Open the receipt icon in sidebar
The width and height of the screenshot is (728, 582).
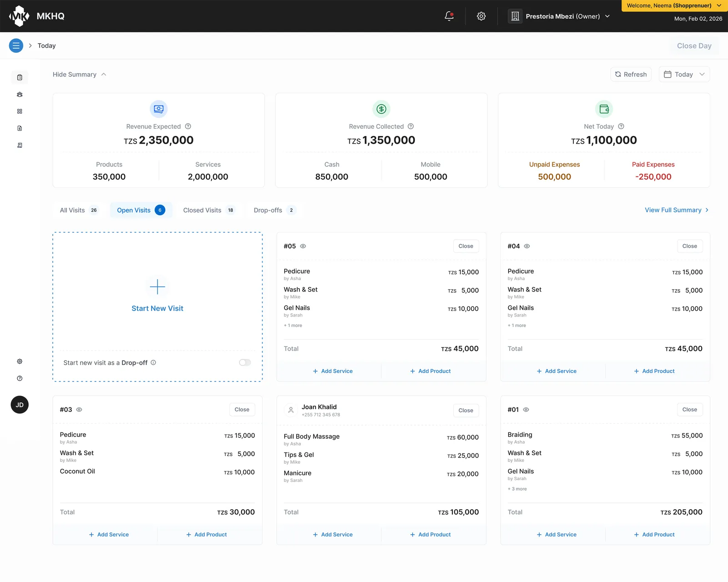(20, 145)
